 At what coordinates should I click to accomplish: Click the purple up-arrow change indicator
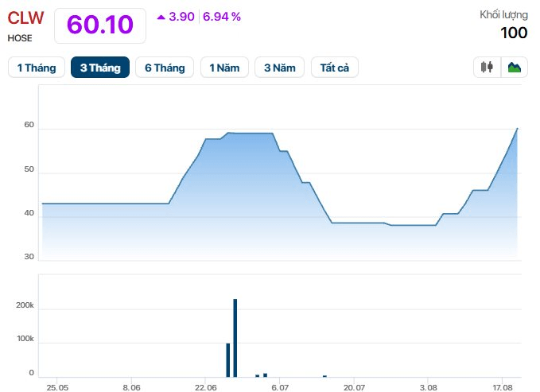[161, 17]
